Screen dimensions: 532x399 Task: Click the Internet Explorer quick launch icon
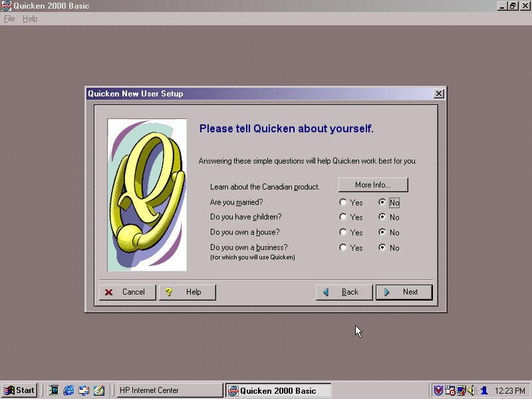point(68,390)
